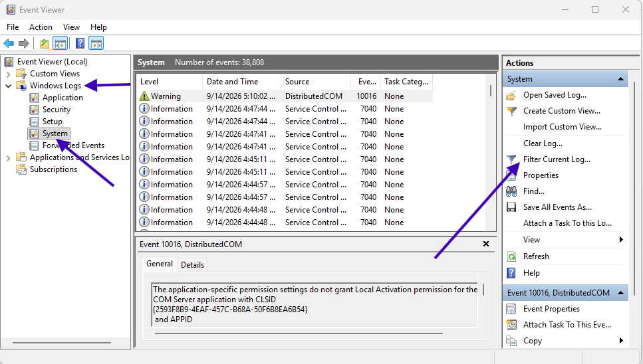Viewport: 643px width, 364px height.
Task: Select the System log tree item
Action: pos(55,134)
